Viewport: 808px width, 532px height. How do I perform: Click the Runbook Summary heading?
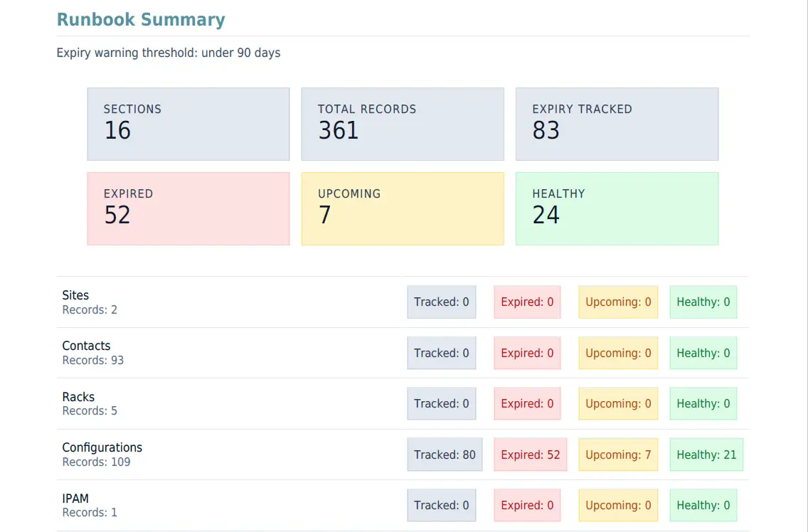[x=141, y=19]
